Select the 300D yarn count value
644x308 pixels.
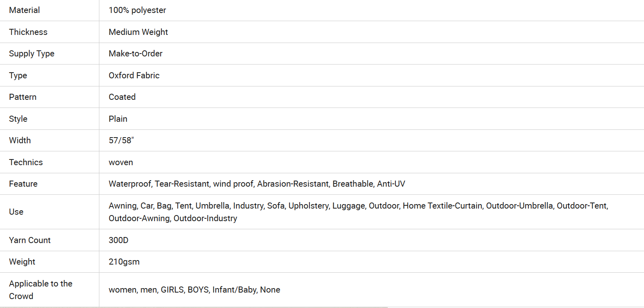(118, 240)
